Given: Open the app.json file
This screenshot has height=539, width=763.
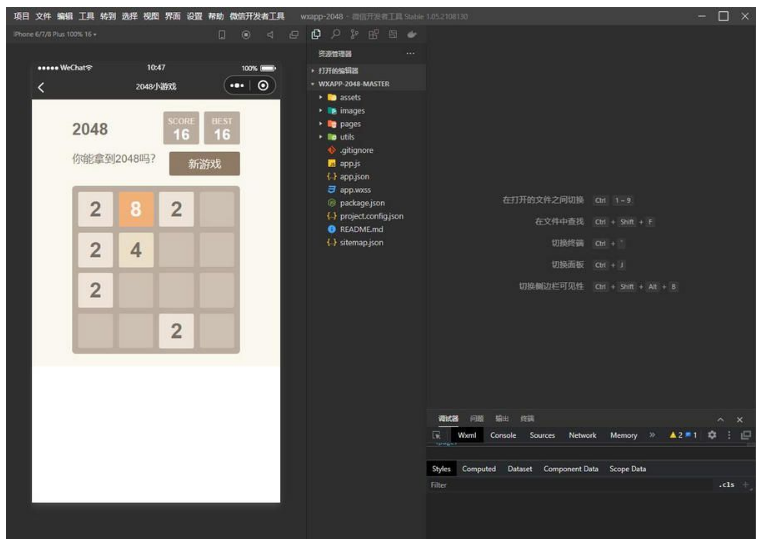Looking at the screenshot, I should point(355,176).
